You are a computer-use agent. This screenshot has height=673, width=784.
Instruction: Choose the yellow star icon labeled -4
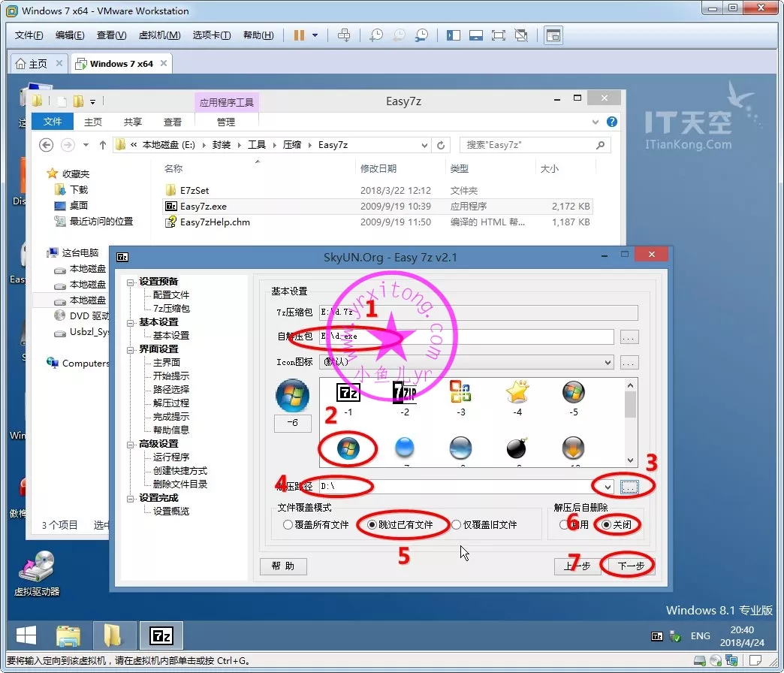517,393
